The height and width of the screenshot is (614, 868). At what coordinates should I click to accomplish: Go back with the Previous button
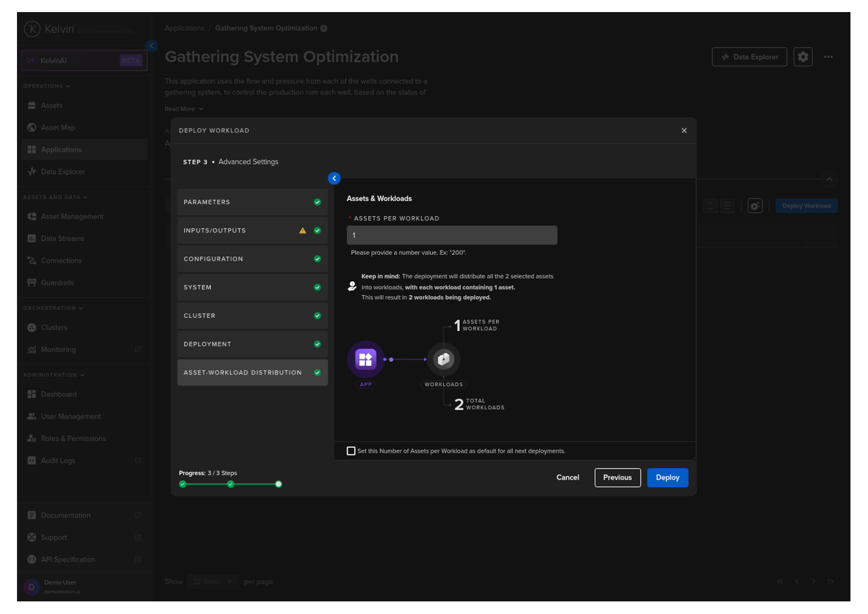point(617,477)
